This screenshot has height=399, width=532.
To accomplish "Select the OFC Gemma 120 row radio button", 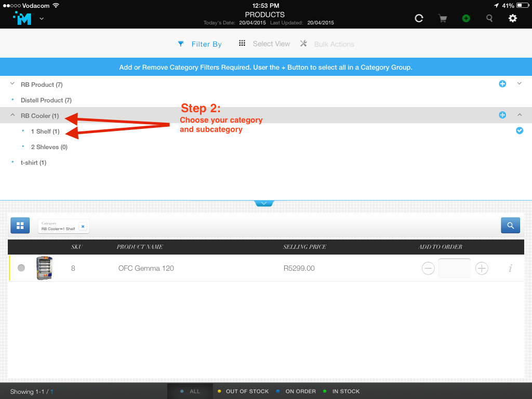I will [x=21, y=268].
